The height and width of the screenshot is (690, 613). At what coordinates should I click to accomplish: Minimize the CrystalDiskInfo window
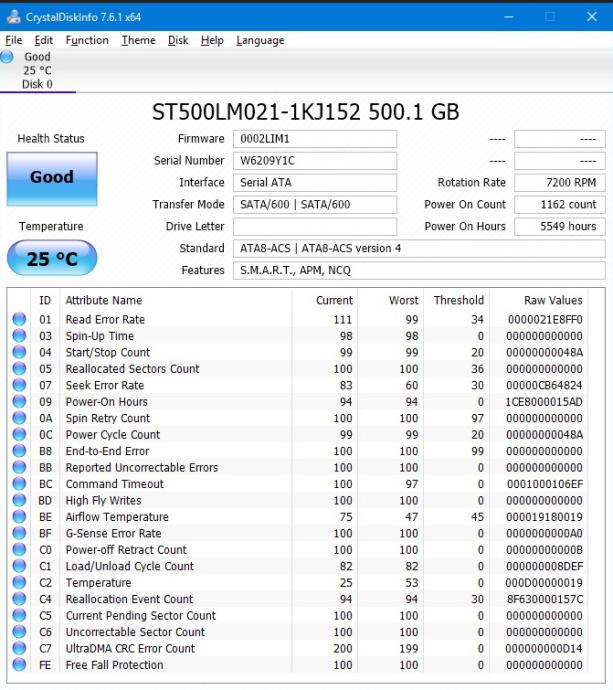(x=509, y=17)
